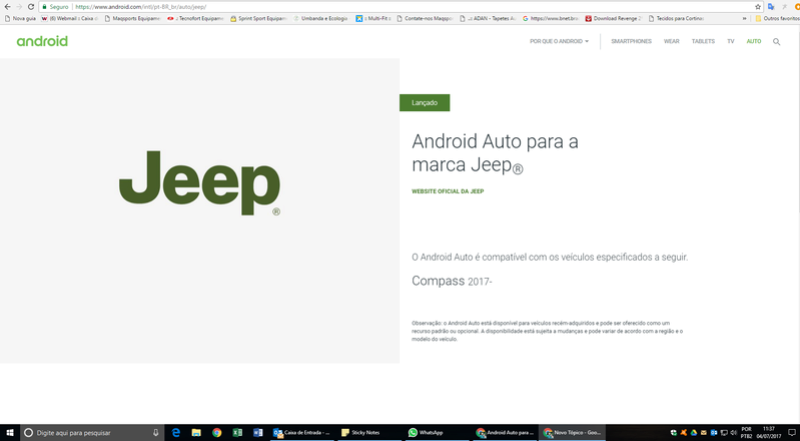Open the pinned Chrome icon on the taskbar
This screenshot has height=441, width=800.
click(217, 433)
